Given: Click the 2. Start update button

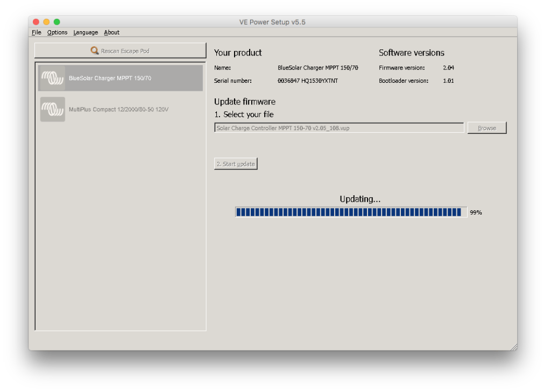Looking at the screenshot, I should 236,164.
